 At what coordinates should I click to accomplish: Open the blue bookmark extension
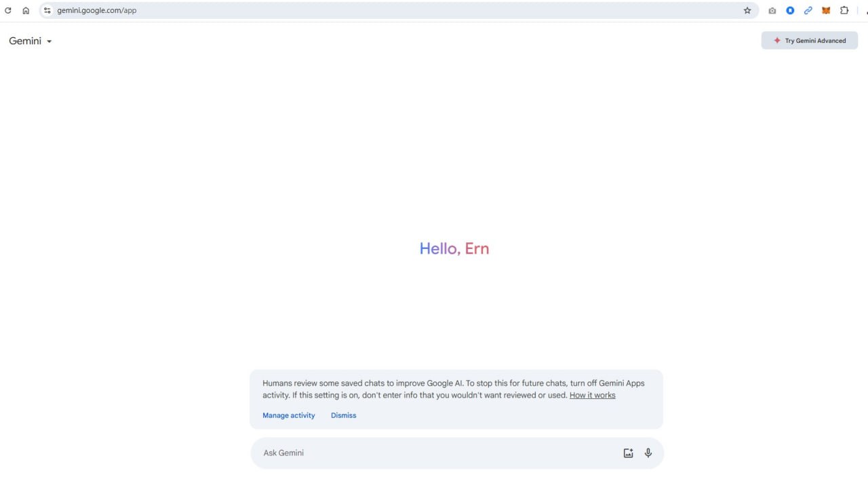[x=790, y=11]
